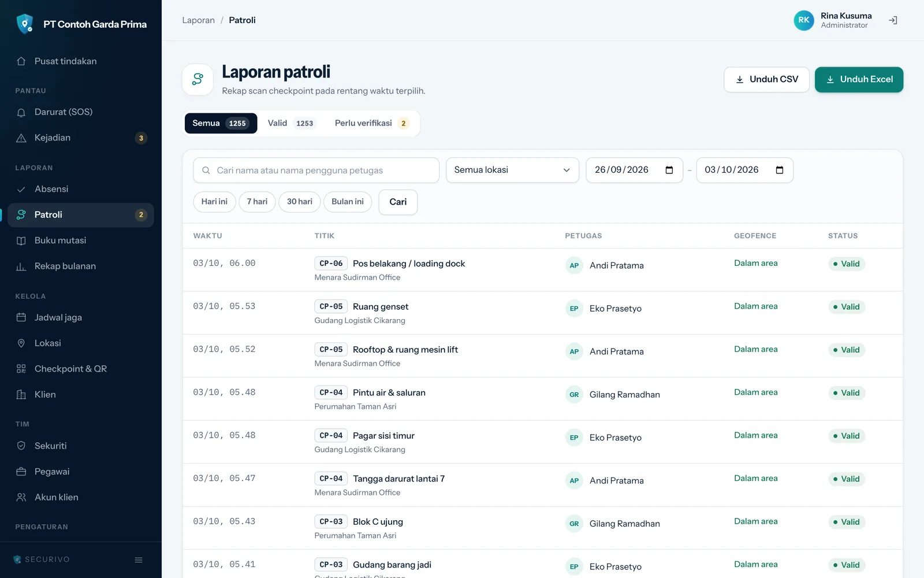Viewport: 924px width, 578px height.
Task: Click the Buku mutasi book icon
Action: click(21, 240)
